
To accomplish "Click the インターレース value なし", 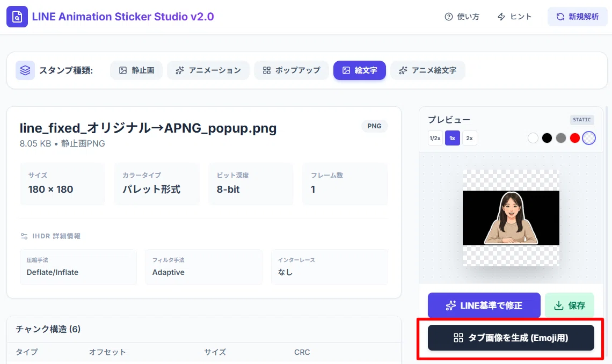I will pos(285,272).
